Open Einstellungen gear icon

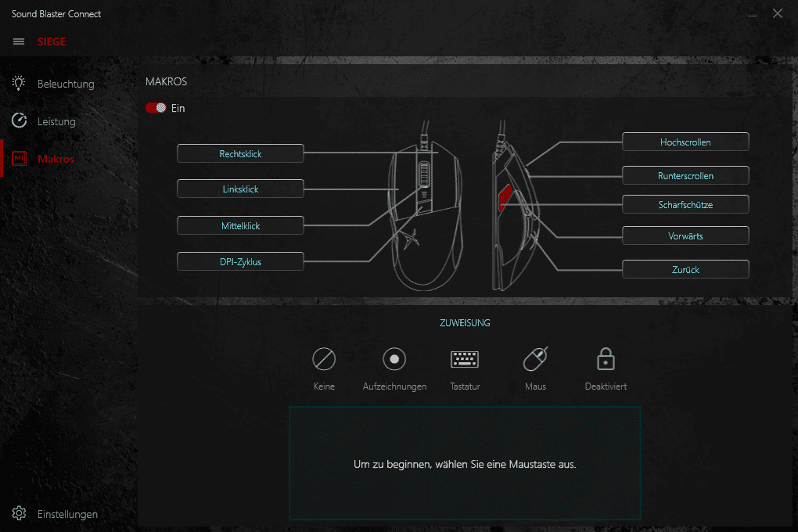coord(20,514)
